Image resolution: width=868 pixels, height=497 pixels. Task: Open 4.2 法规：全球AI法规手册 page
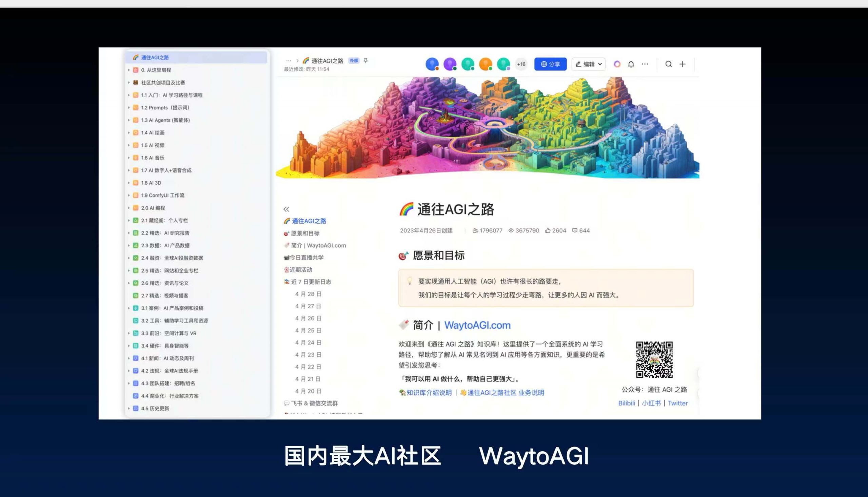pyautogui.click(x=170, y=371)
